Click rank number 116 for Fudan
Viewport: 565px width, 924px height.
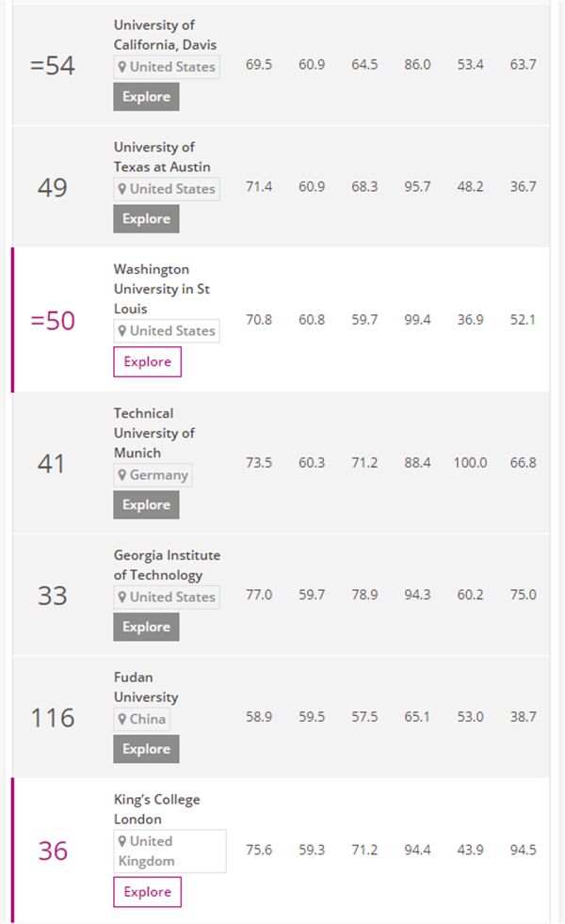pyautogui.click(x=53, y=718)
